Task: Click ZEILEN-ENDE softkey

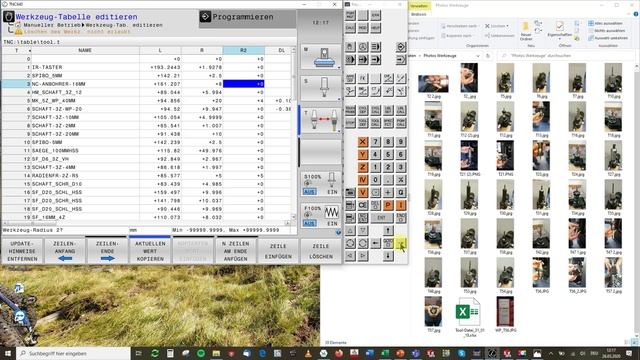Action: point(107,251)
